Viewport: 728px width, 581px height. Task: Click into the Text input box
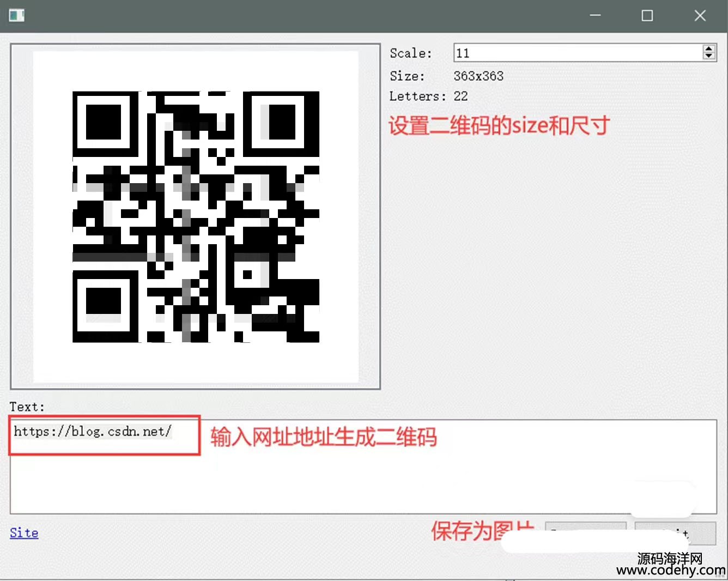(363, 467)
